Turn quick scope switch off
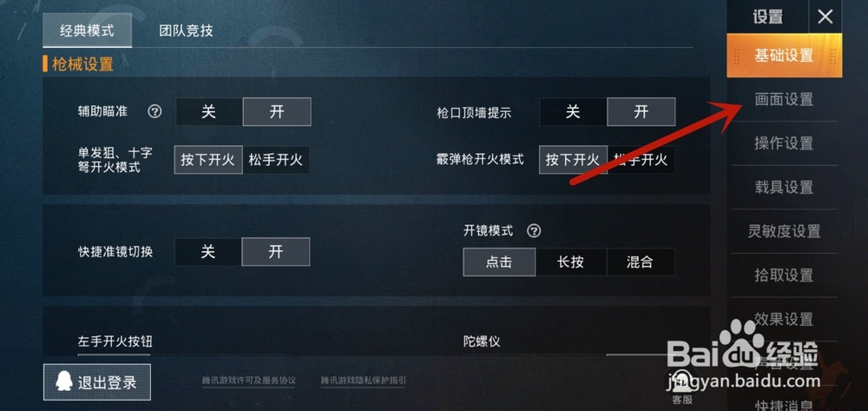 point(208,252)
